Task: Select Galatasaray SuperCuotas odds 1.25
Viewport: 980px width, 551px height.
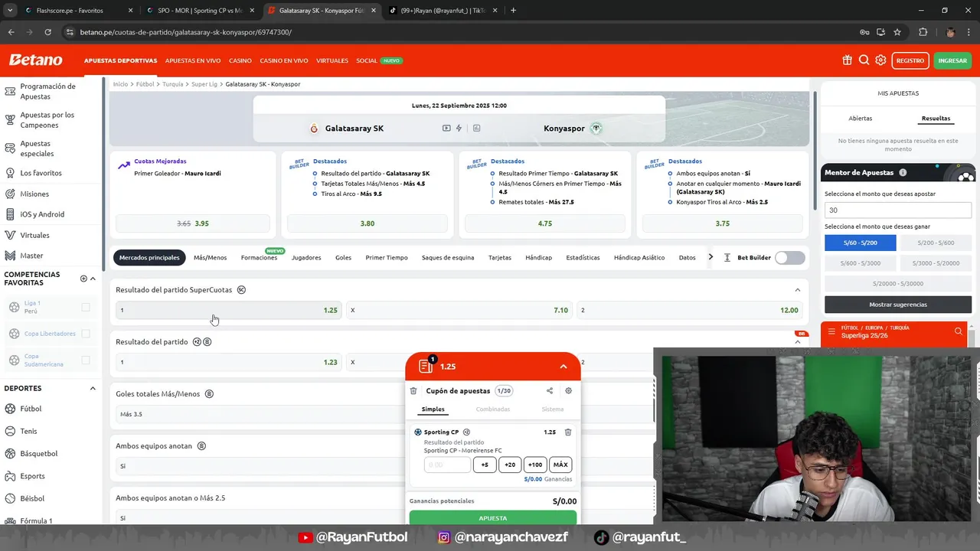Action: [228, 310]
